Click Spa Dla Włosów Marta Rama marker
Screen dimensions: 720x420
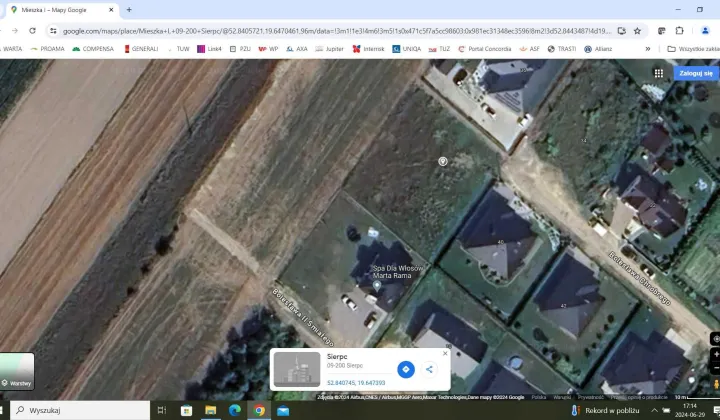(377, 286)
